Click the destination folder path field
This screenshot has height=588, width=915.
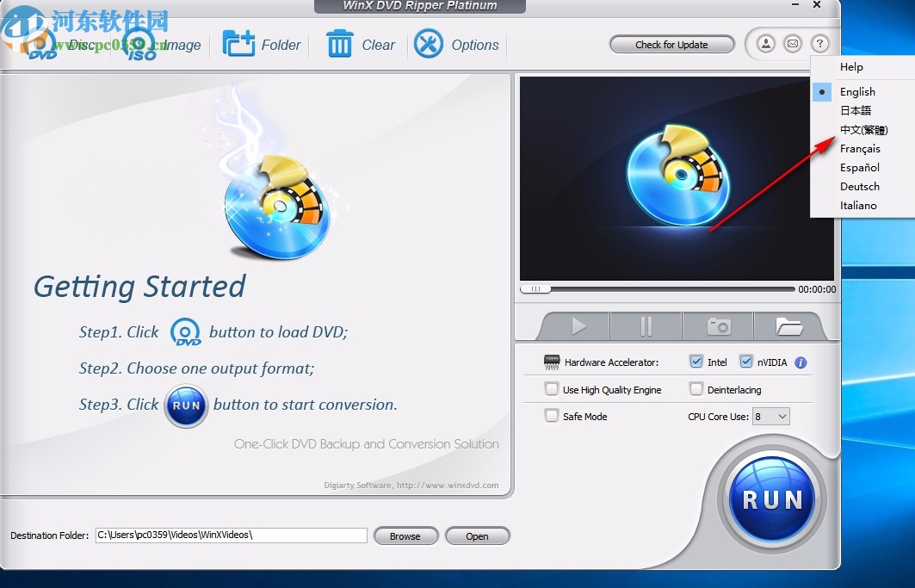click(x=231, y=535)
